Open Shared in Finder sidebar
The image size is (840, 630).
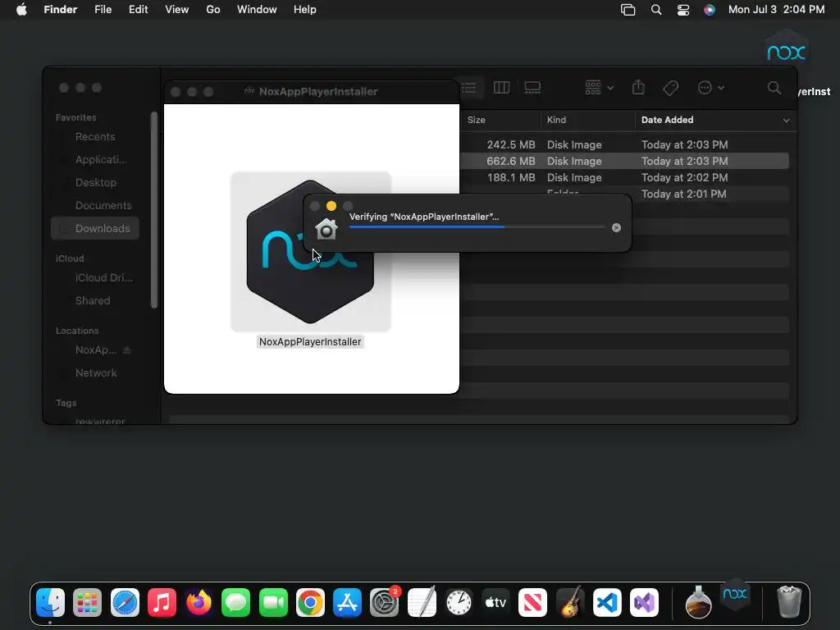point(93,301)
